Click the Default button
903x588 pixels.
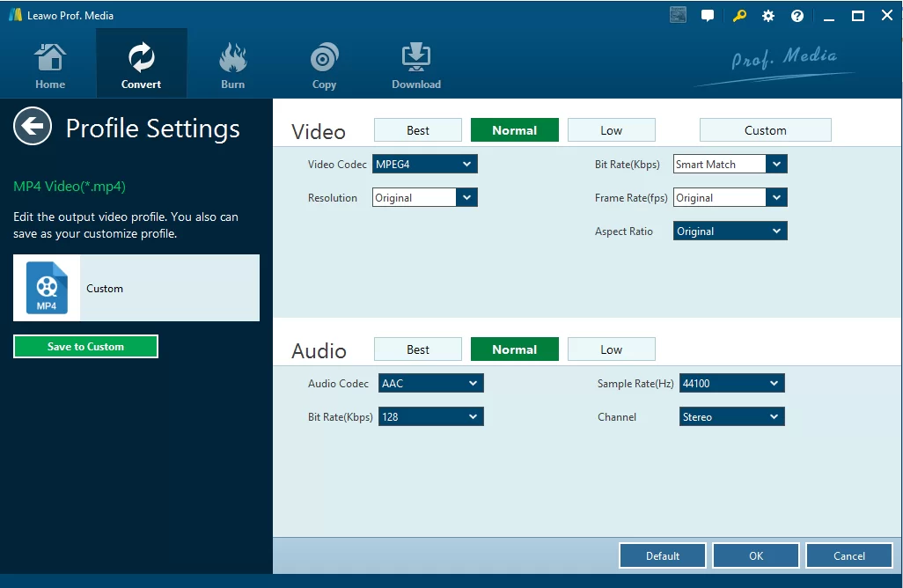pyautogui.click(x=663, y=555)
